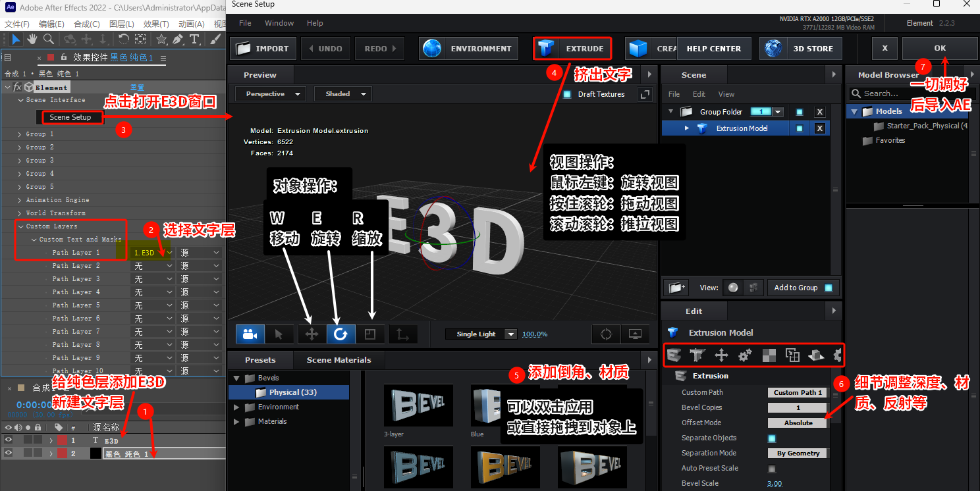Click the axis orientation tool in Preview toolbar
The height and width of the screenshot is (491, 980).
402,334
